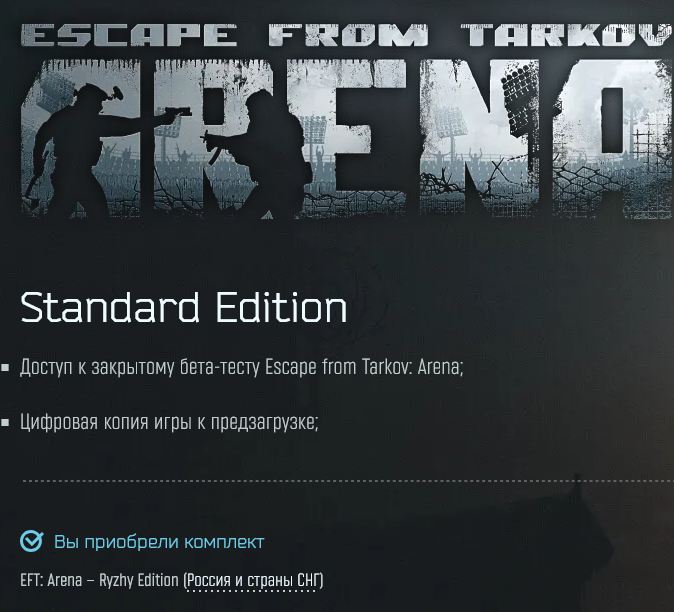
Task: Click the blue purchased checkmark icon
Action: click(x=31, y=541)
